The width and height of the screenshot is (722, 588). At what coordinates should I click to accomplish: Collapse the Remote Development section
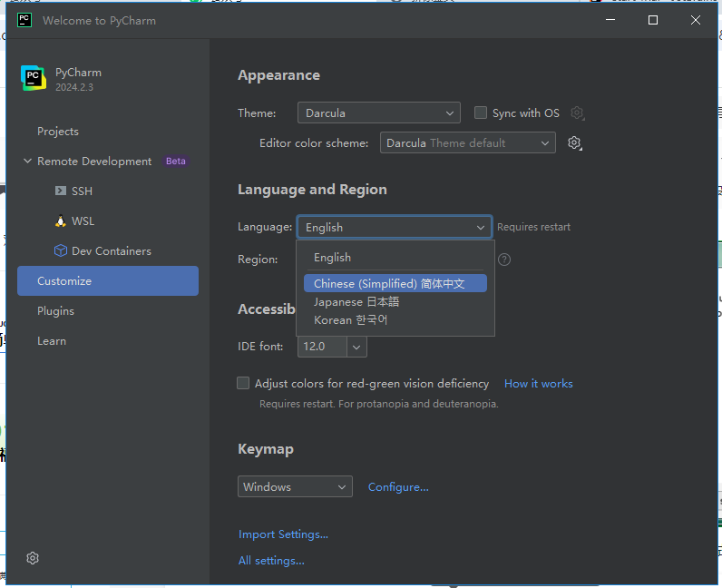(x=27, y=161)
